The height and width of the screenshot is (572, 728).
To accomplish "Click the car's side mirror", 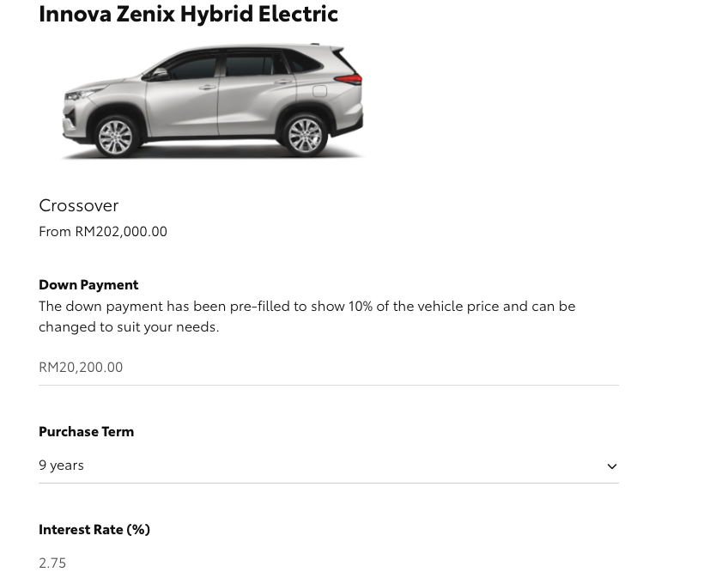I will [159, 74].
